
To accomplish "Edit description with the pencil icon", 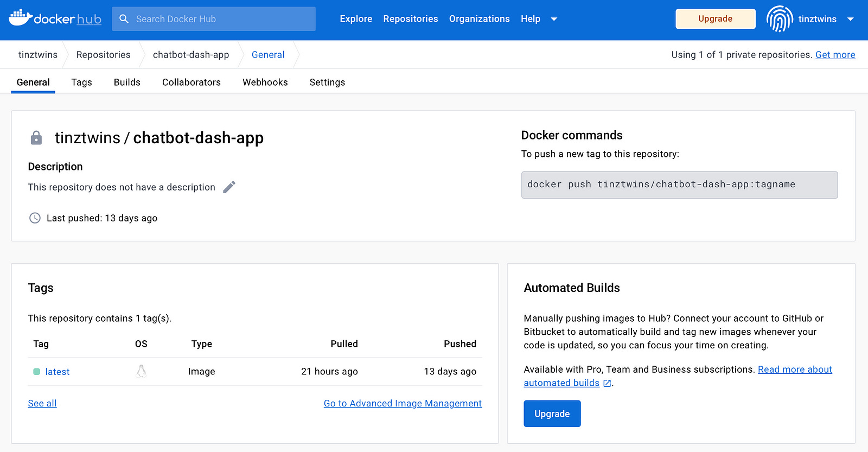I will click(x=229, y=187).
